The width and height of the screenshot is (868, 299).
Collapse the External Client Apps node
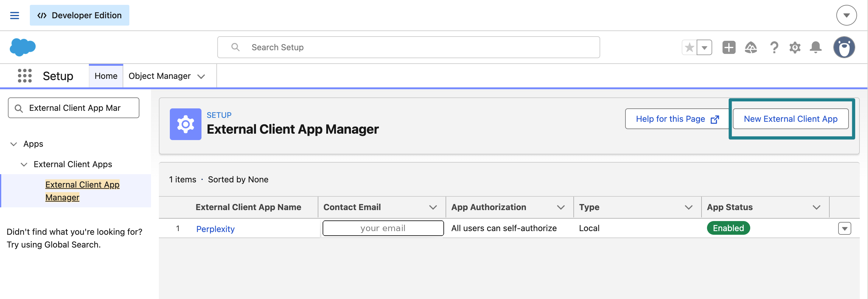[24, 164]
